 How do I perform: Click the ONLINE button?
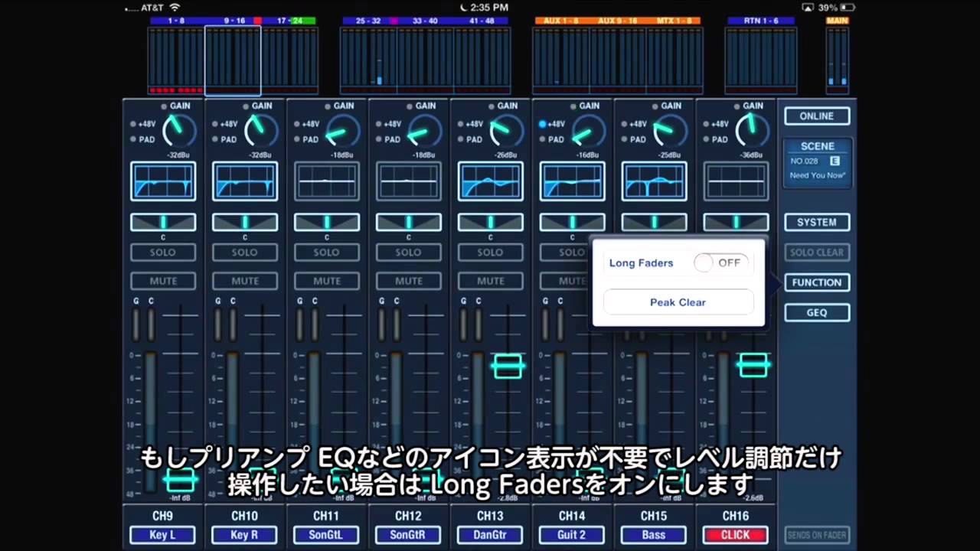(x=817, y=116)
